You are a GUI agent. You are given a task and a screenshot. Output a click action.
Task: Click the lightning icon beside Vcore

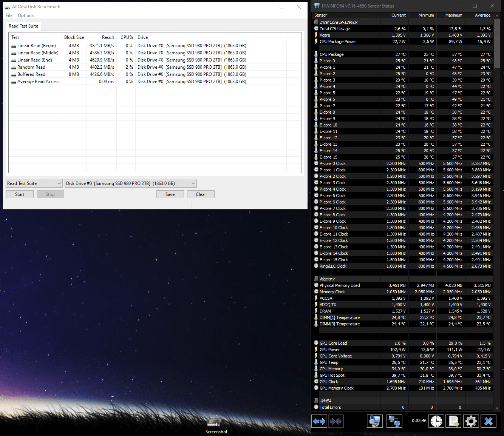pos(316,35)
